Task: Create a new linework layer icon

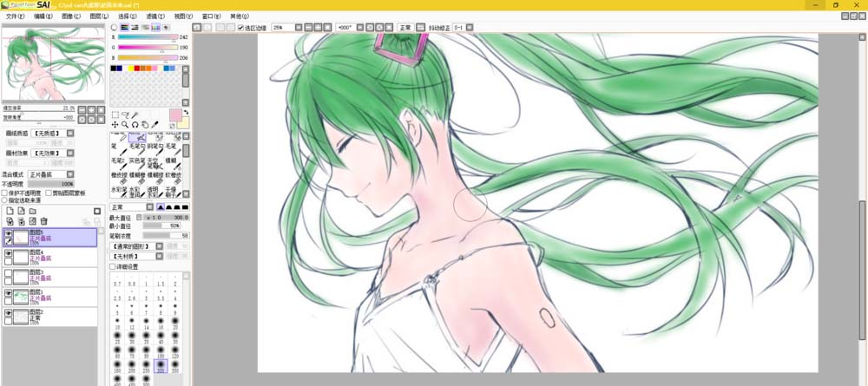Action: [x=22, y=211]
